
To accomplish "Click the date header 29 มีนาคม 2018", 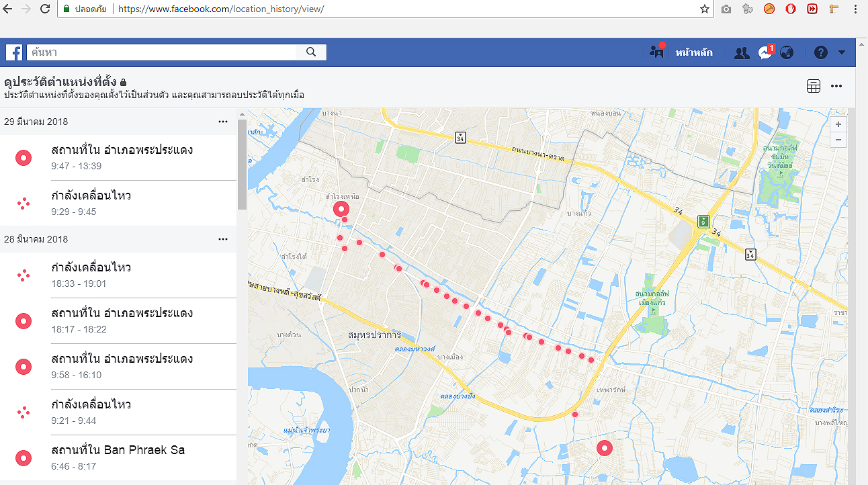I will coord(36,122).
